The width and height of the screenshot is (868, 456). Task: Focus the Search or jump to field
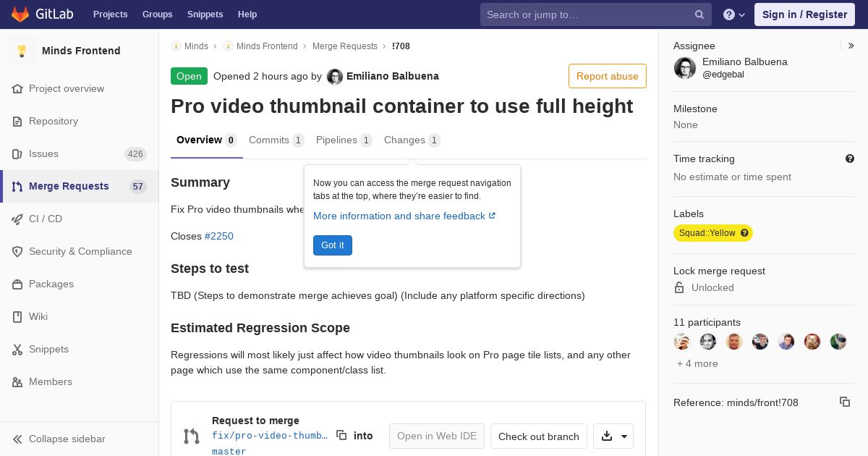pyautogui.click(x=587, y=14)
